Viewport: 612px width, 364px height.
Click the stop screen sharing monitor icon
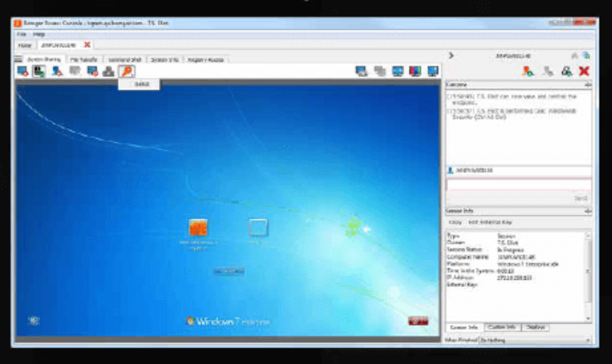pyautogui.click(x=22, y=71)
